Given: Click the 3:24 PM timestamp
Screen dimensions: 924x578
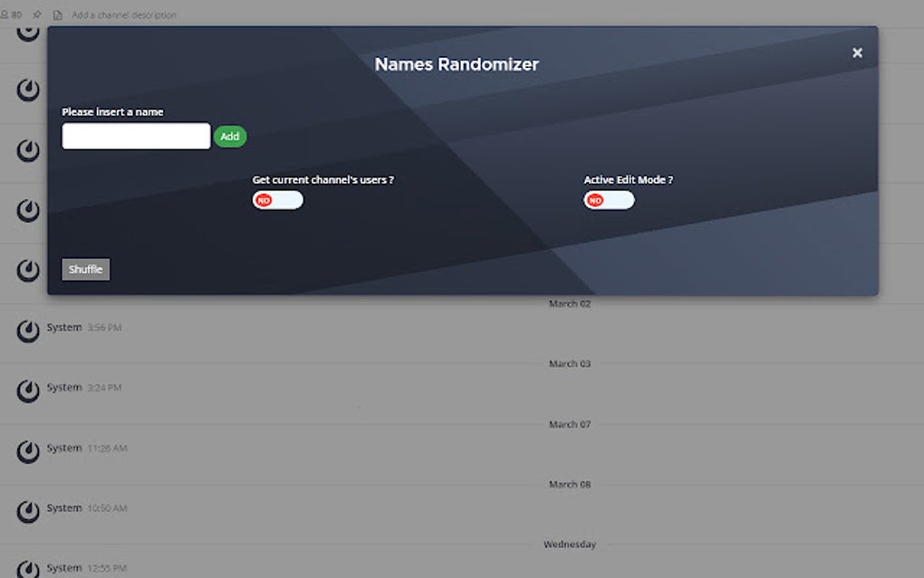Looking at the screenshot, I should click(x=107, y=387).
